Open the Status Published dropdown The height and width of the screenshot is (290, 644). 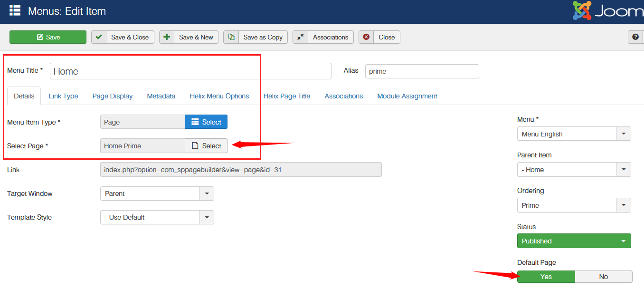[x=574, y=241]
